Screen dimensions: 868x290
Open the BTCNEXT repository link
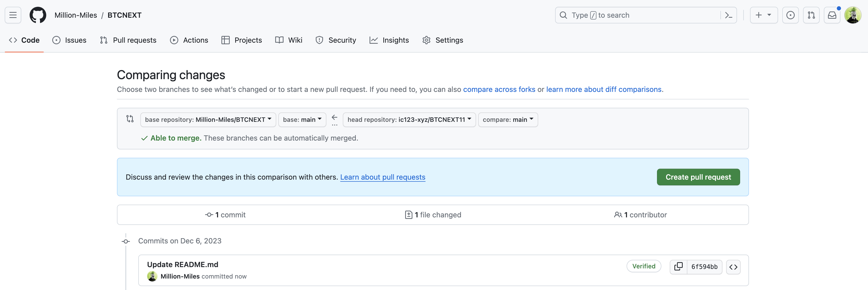pos(124,15)
